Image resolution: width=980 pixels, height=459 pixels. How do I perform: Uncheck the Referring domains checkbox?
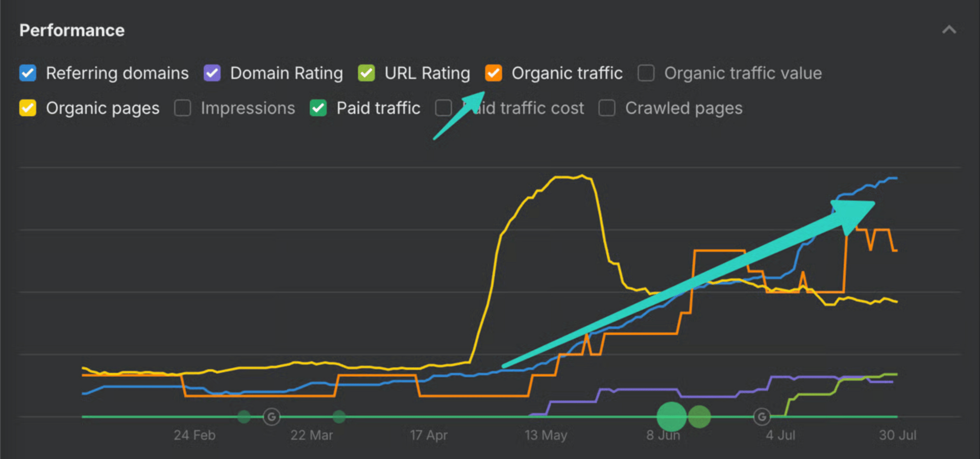pyautogui.click(x=28, y=73)
